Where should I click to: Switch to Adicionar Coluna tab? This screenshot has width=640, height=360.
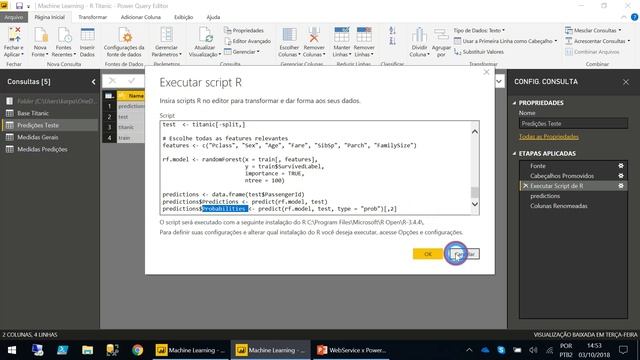point(141,17)
